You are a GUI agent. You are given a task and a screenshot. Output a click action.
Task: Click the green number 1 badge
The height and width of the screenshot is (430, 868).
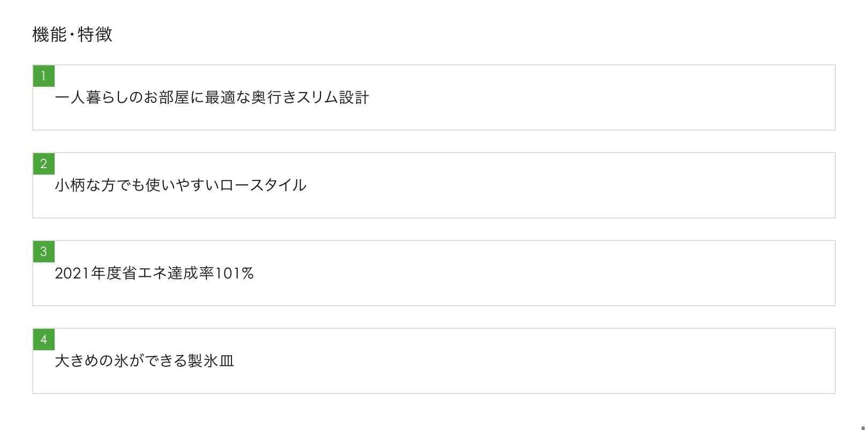(43, 76)
